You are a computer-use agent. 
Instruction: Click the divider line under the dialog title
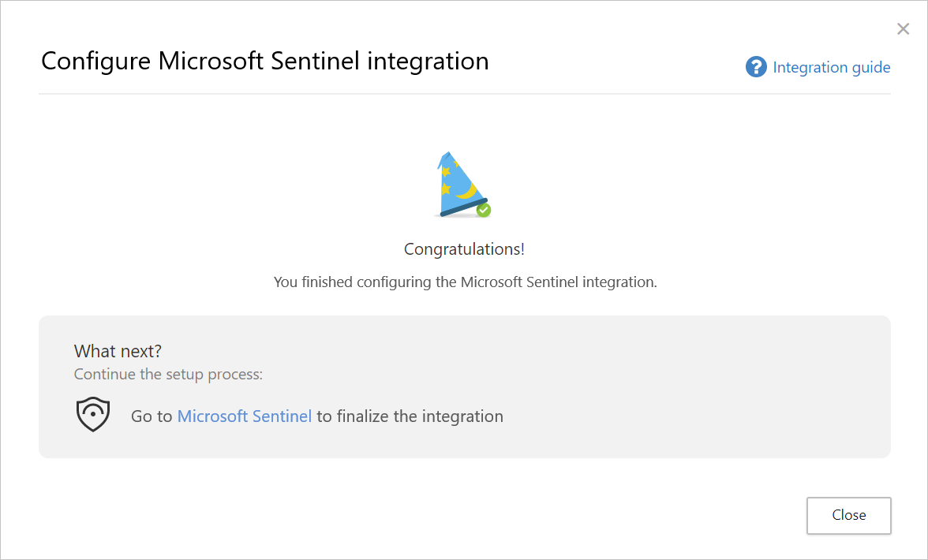tap(464, 94)
